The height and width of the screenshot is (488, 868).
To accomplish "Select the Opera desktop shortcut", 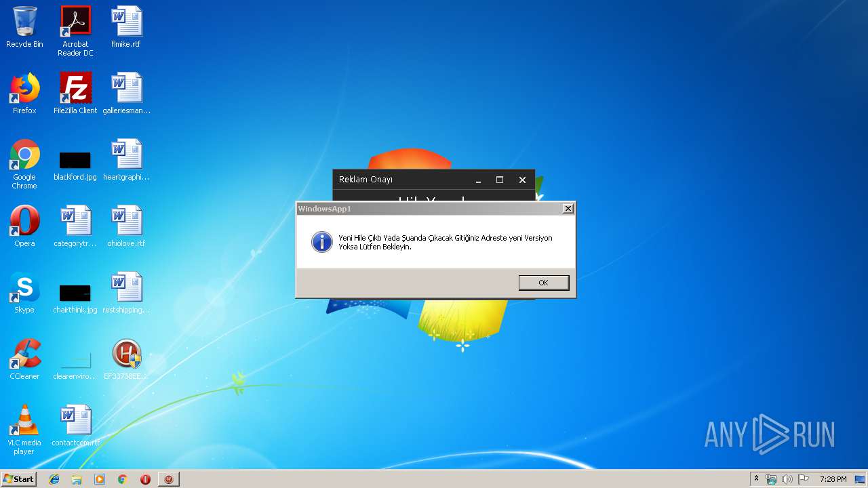I will [24, 226].
